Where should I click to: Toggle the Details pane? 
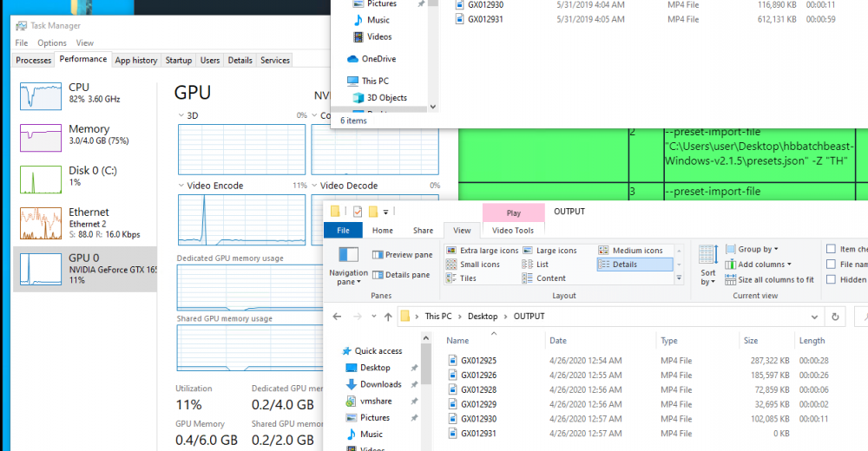point(401,274)
